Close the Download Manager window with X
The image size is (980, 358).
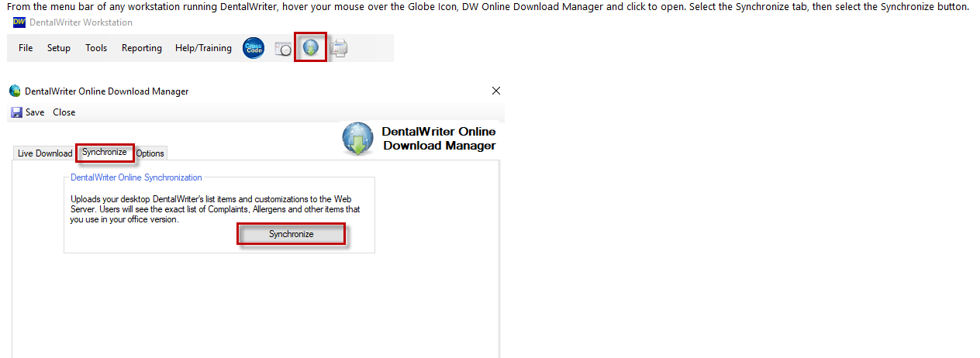click(496, 91)
